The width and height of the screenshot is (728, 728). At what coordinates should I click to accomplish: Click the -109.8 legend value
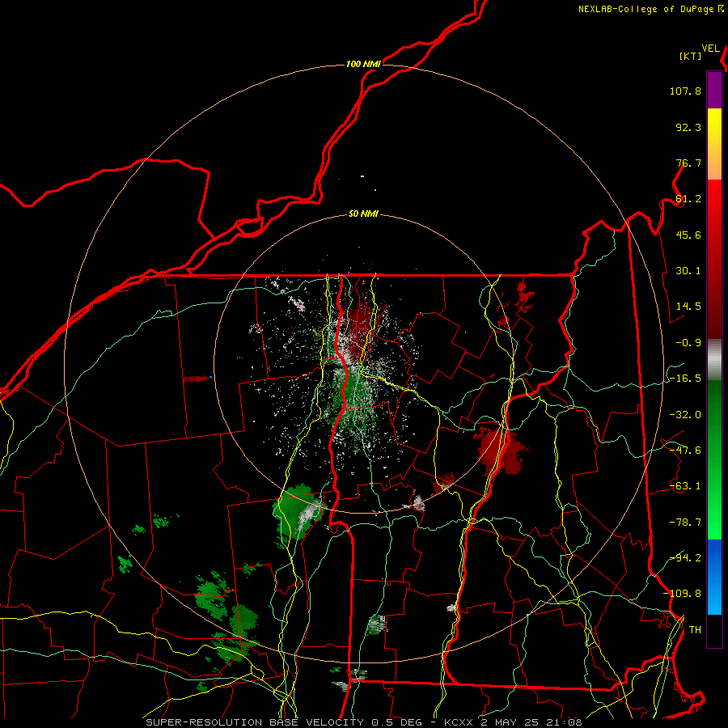click(683, 594)
